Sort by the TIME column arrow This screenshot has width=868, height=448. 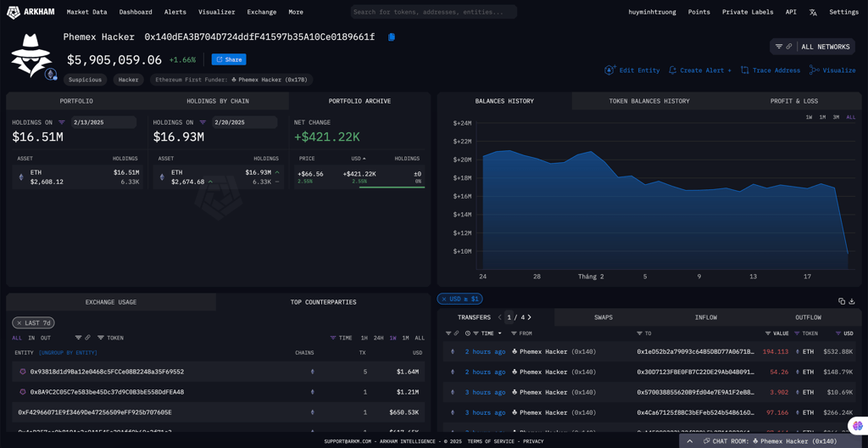click(x=500, y=333)
